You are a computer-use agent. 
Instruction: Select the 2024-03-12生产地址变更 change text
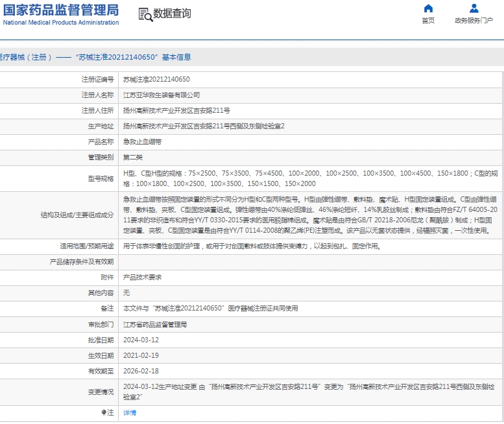tap(309, 392)
